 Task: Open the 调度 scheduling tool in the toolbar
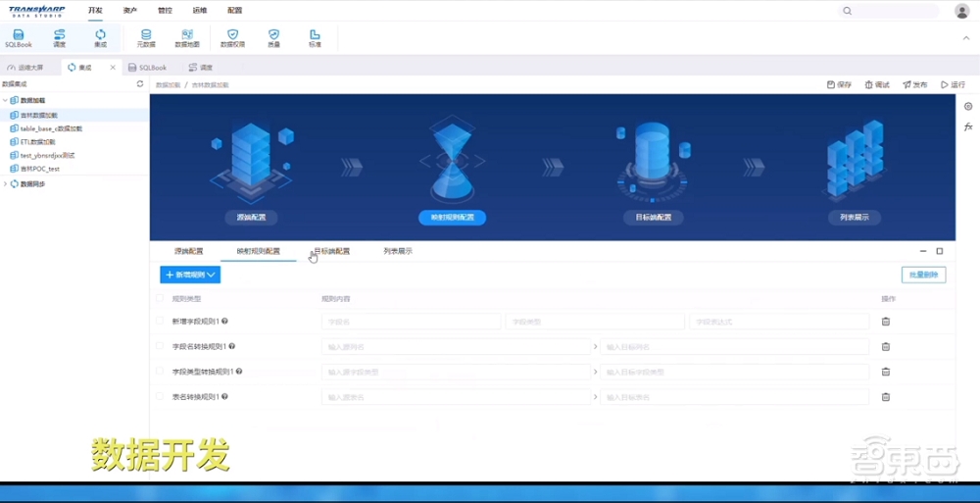pyautogui.click(x=60, y=38)
